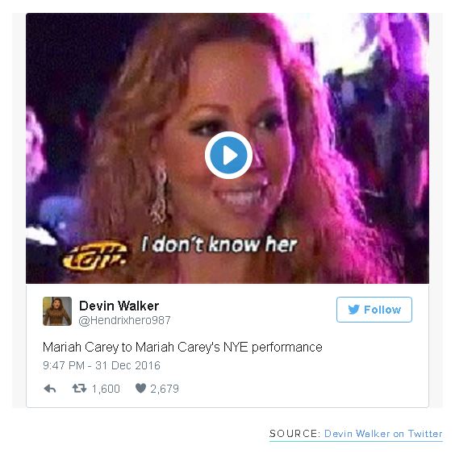Play the embedded GIF video
The height and width of the screenshot is (458, 476).
[x=228, y=155]
